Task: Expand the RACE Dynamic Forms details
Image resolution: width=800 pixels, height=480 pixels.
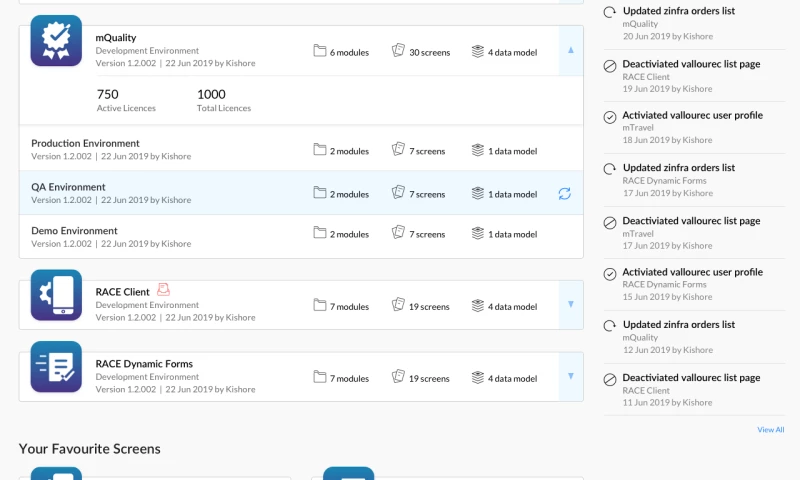Action: [x=570, y=376]
